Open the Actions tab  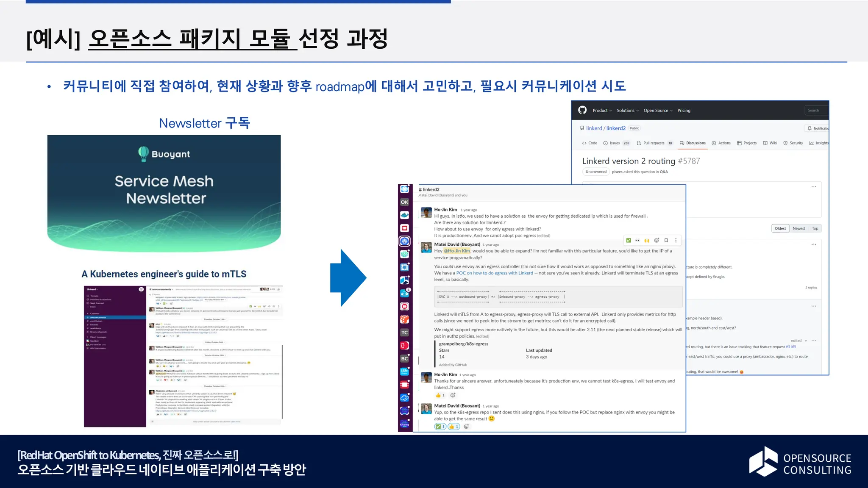721,143
